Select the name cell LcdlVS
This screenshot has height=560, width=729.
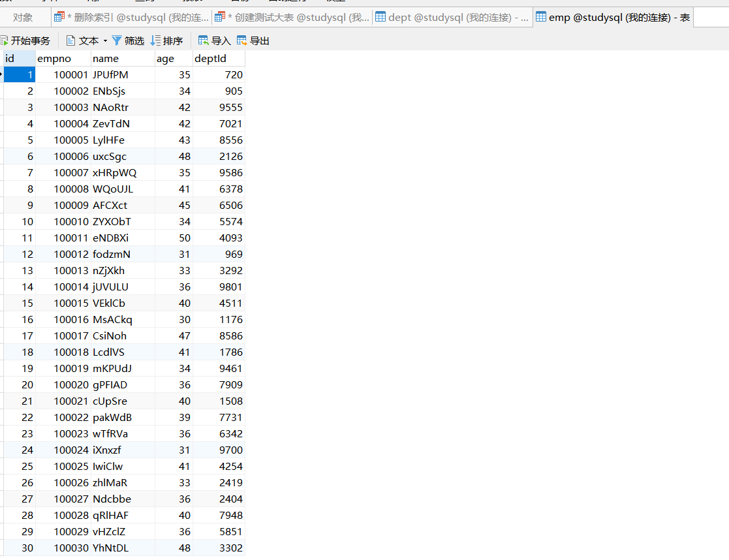click(x=122, y=352)
